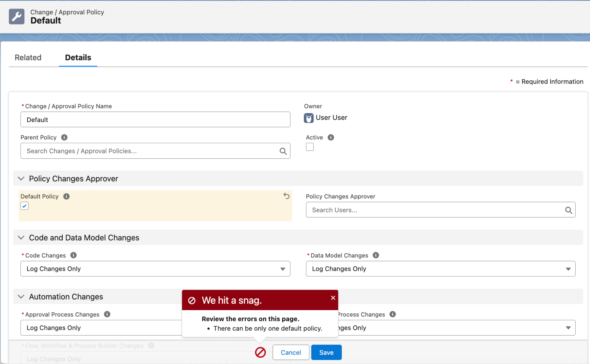This screenshot has height=364, width=590.
Task: Open the Code Changes info icon
Action: point(73,255)
